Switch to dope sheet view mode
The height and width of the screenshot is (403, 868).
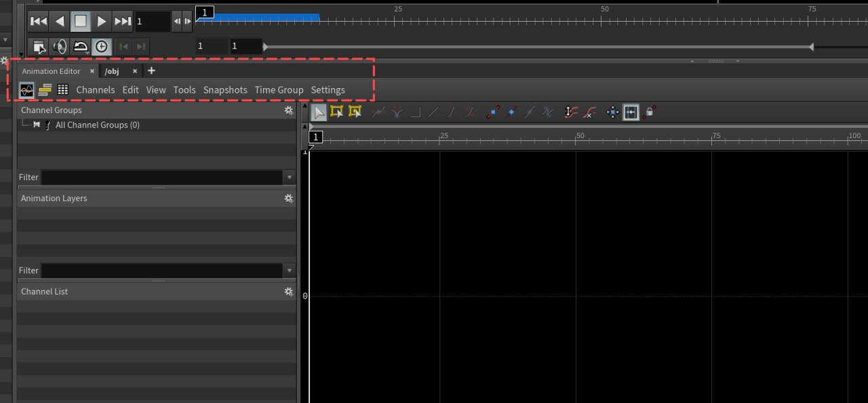click(45, 90)
